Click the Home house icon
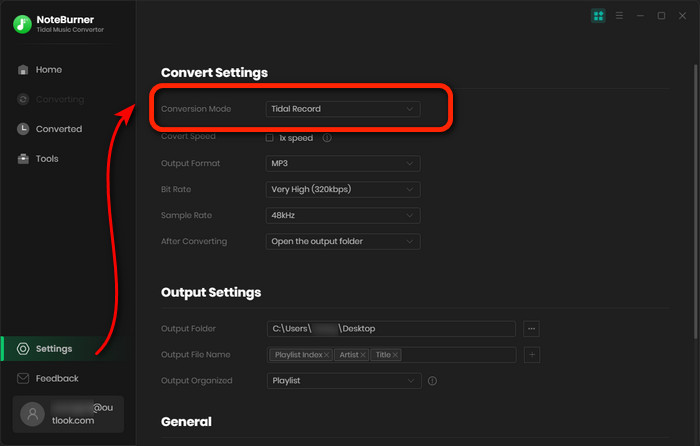700x446 pixels. pyautogui.click(x=23, y=70)
